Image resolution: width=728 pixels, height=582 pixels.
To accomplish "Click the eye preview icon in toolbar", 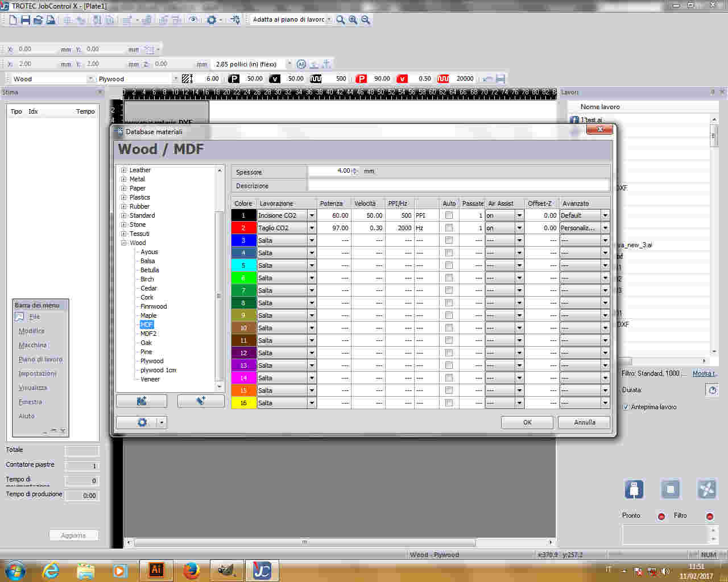I will click(x=193, y=20).
